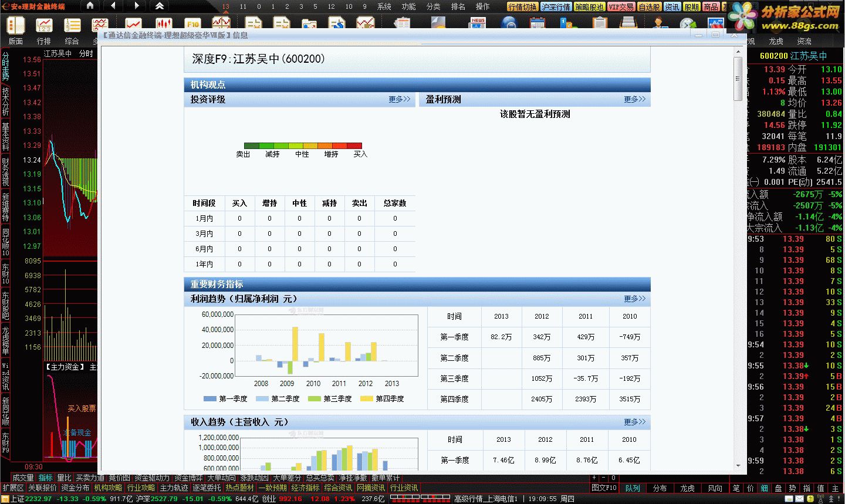The height and width of the screenshot is (504, 845).
Task: Open the 关联报价 bottom tab
Action: [x=42, y=488]
